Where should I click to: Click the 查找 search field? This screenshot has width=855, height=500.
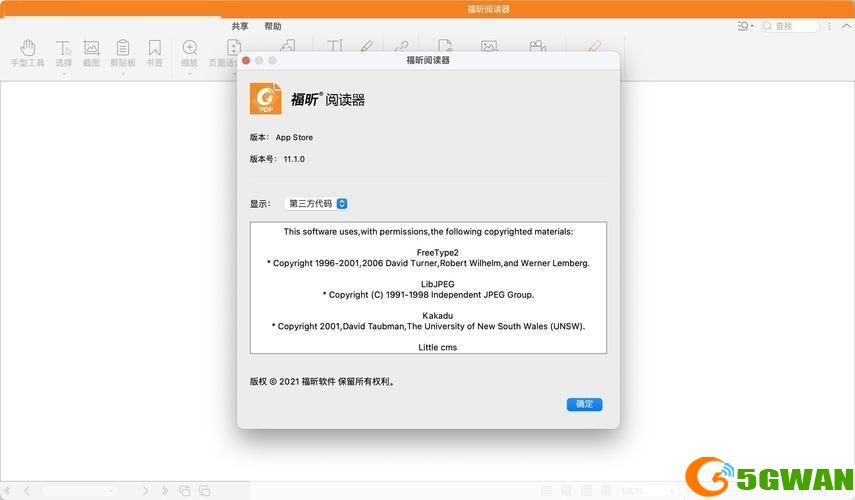(790, 26)
